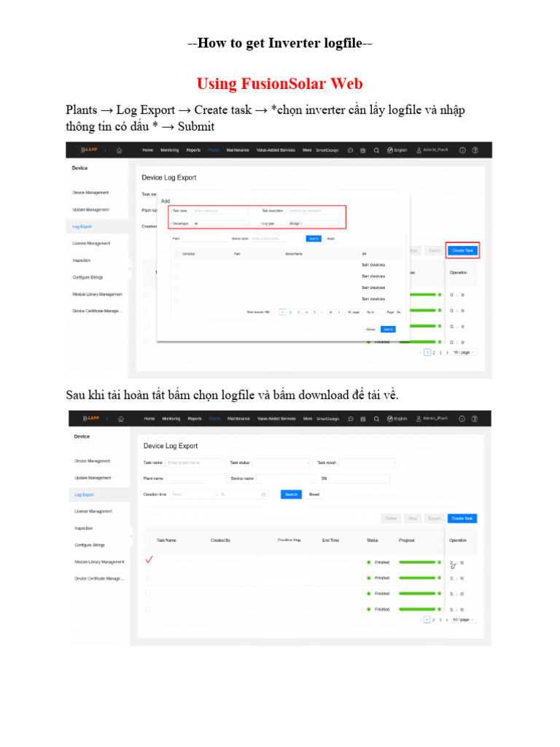Open the Plants menu in the lower screenshot
This screenshot has width=560, height=747.
[215, 419]
